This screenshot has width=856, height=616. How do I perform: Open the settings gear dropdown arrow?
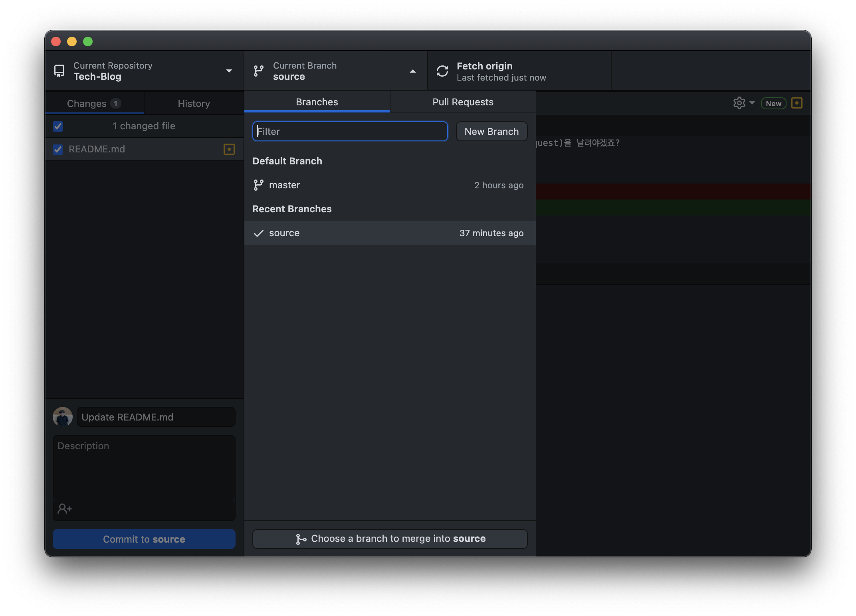click(x=752, y=103)
